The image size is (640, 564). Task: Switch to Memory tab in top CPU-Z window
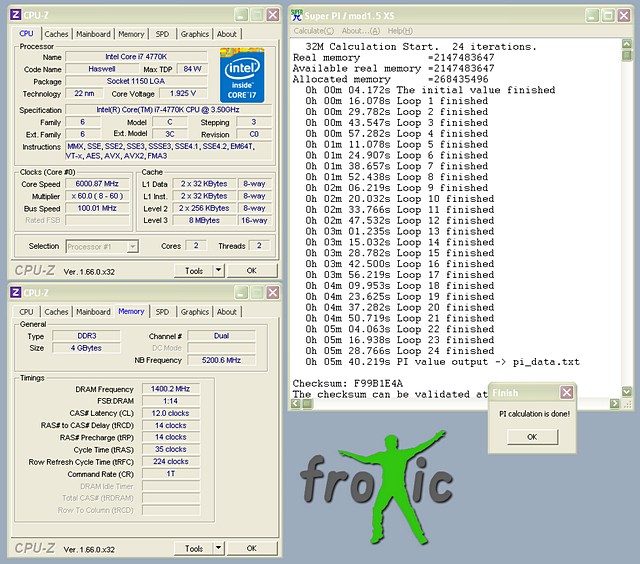coord(131,34)
